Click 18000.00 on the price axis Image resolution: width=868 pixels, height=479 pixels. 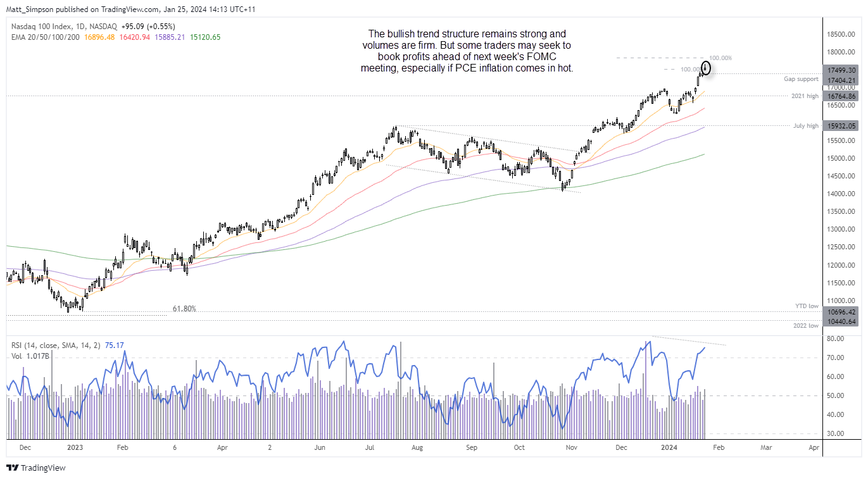click(x=841, y=53)
